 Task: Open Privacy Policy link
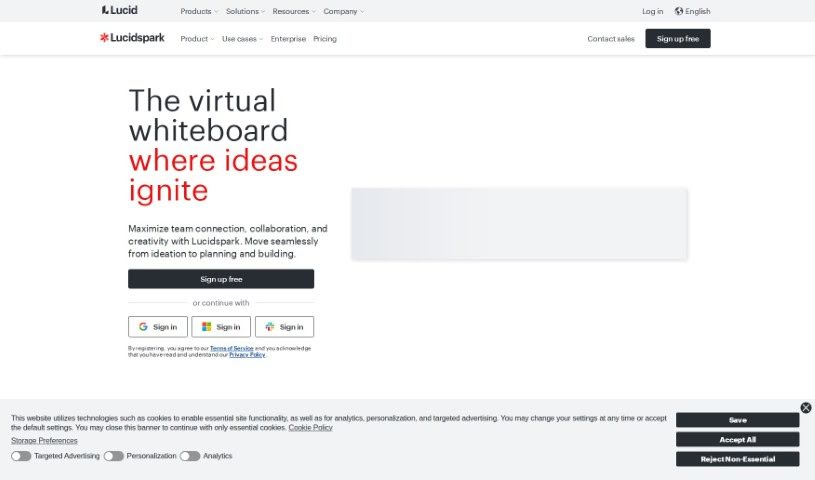click(247, 354)
